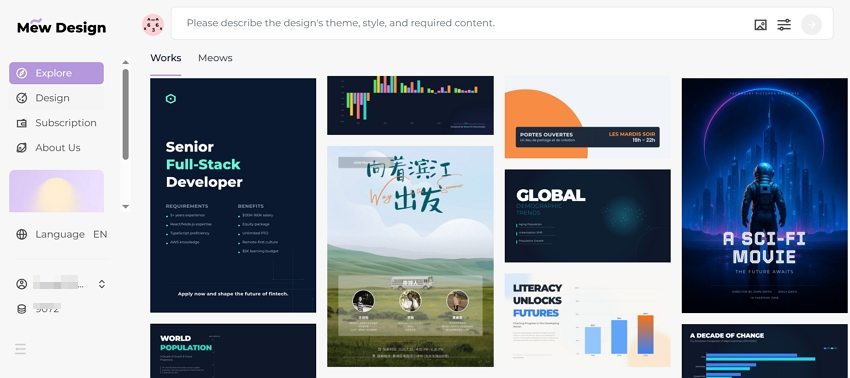Open the Language EN selector
Image resolution: width=850 pixels, height=378 pixels.
click(100, 234)
